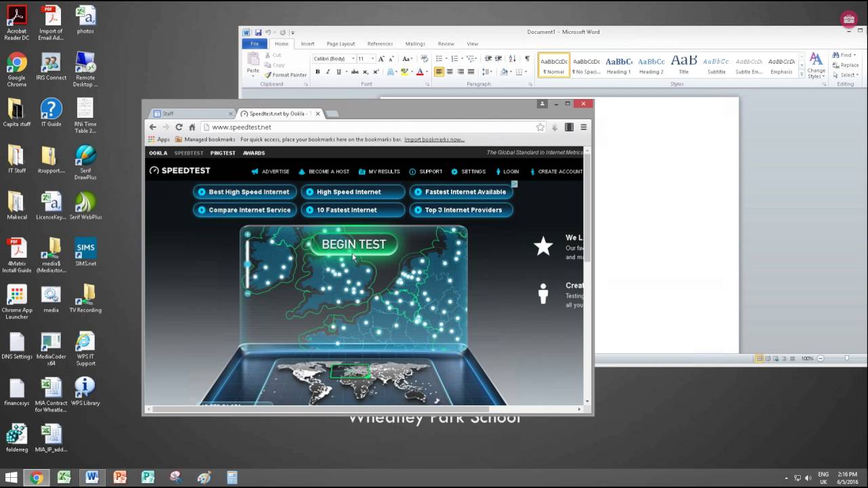Click BECOME A HOST on Speedtest
This screenshot has height=488, width=868.
click(323, 171)
